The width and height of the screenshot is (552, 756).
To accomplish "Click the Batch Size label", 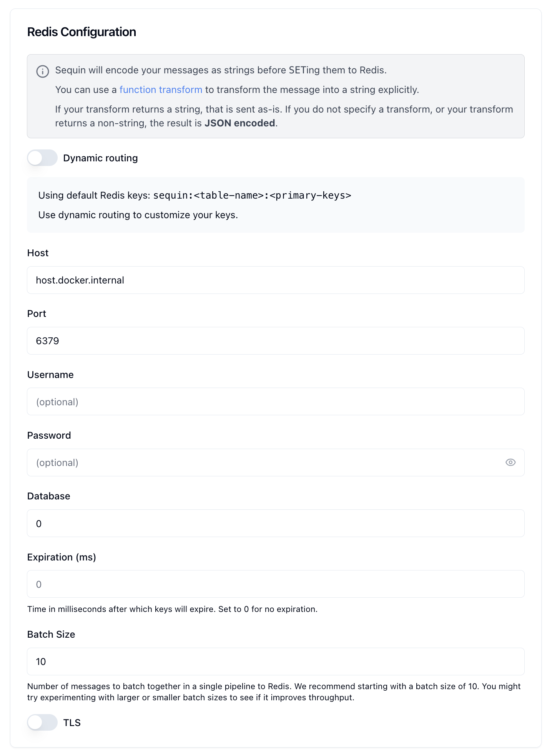I will click(x=51, y=634).
